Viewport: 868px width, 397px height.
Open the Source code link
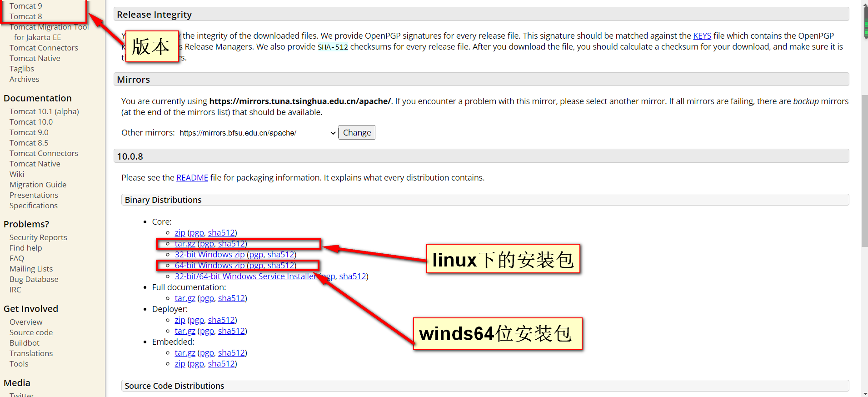tap(31, 332)
